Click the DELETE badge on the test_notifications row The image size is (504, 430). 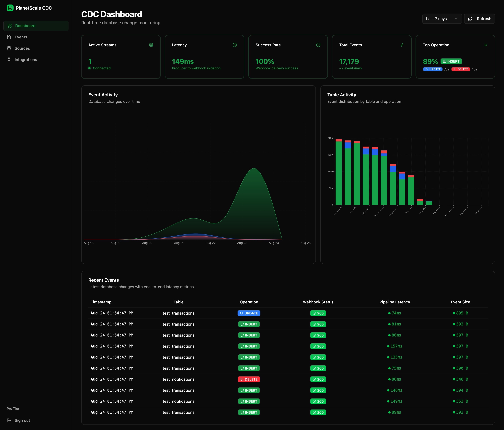(249, 379)
